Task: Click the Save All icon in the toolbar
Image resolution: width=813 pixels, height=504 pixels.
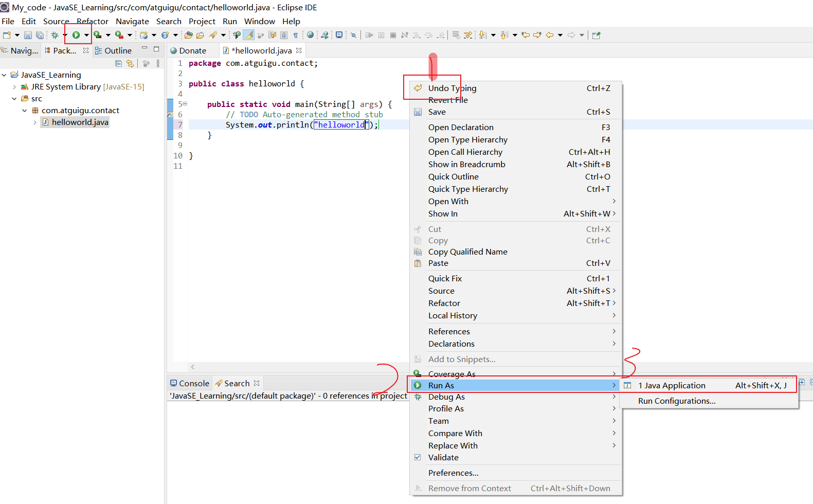Action: click(40, 35)
